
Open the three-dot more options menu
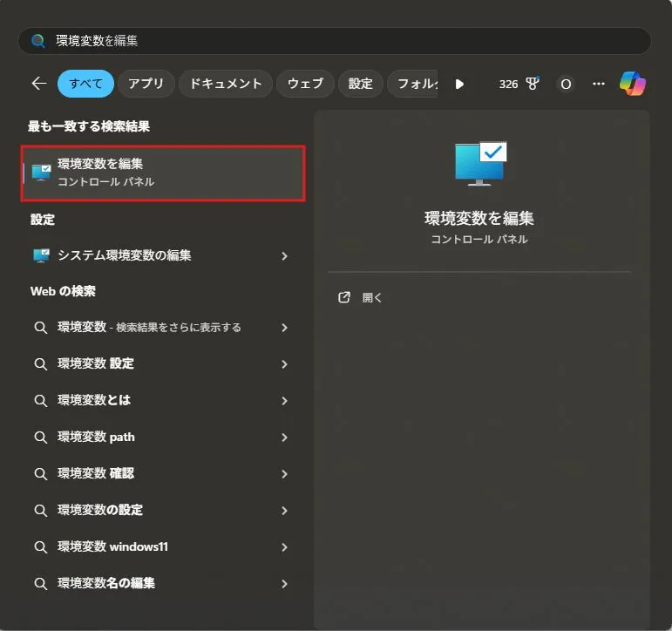click(x=598, y=84)
